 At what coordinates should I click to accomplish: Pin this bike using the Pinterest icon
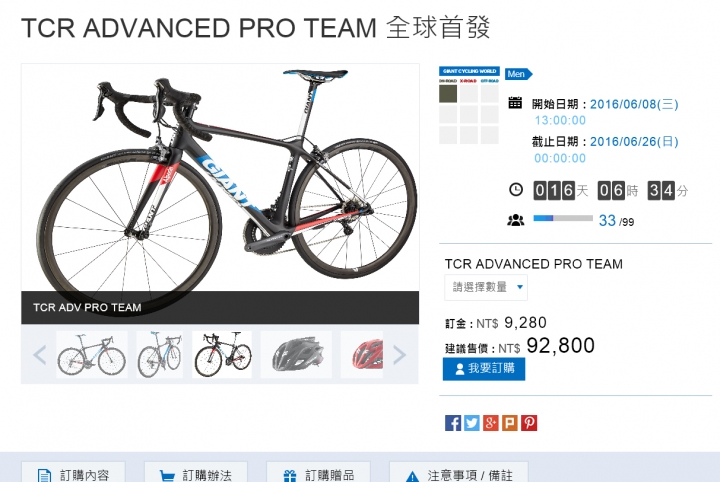tap(529, 423)
